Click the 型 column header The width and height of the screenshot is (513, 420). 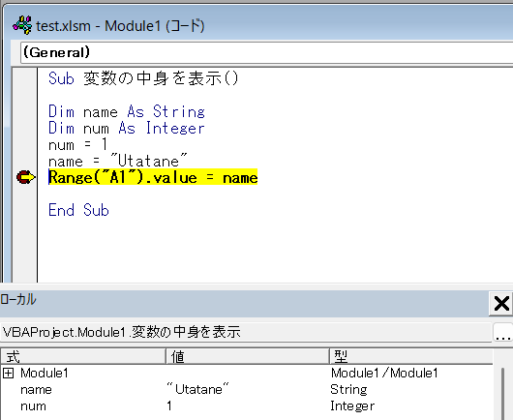pos(411,356)
